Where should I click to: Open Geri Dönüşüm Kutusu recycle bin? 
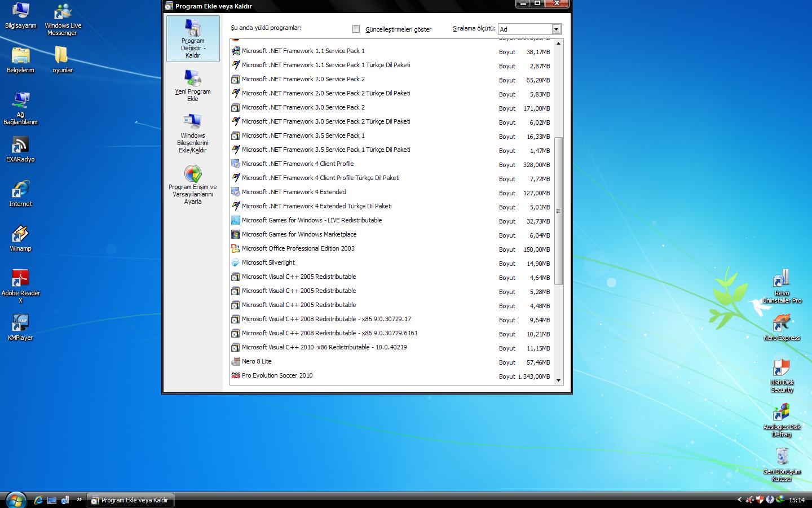(782, 465)
